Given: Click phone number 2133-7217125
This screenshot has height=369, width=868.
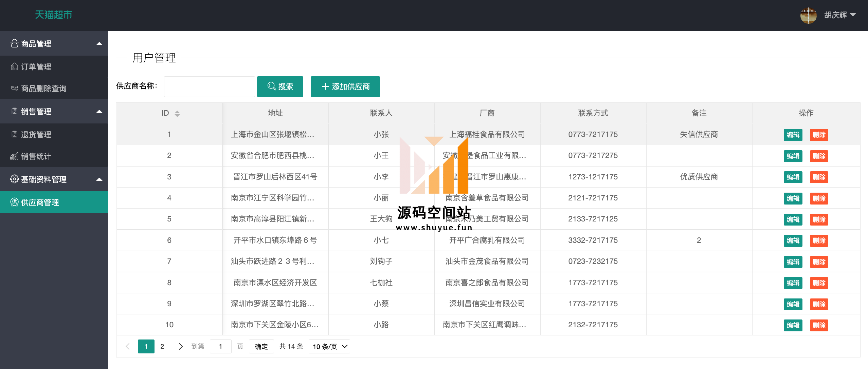Looking at the screenshot, I should coord(593,219).
